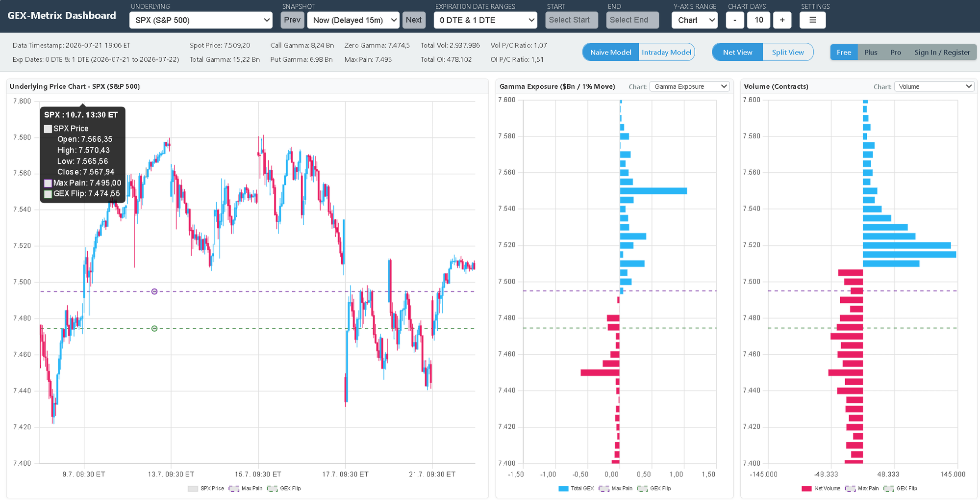The image size is (980, 500).
Task: Click the Data Timestamp text
Action: [72, 45]
